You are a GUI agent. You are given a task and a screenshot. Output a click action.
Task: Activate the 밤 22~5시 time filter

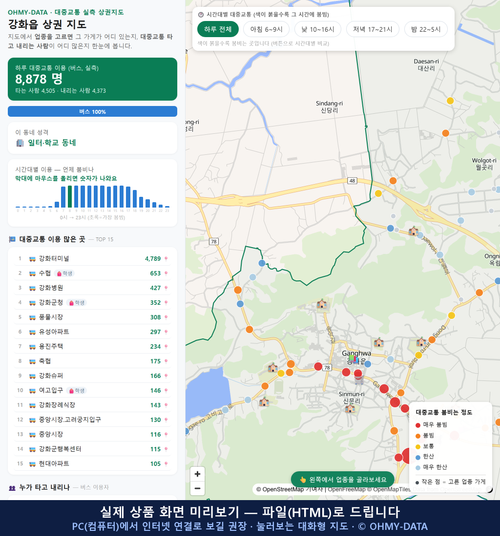click(425, 29)
